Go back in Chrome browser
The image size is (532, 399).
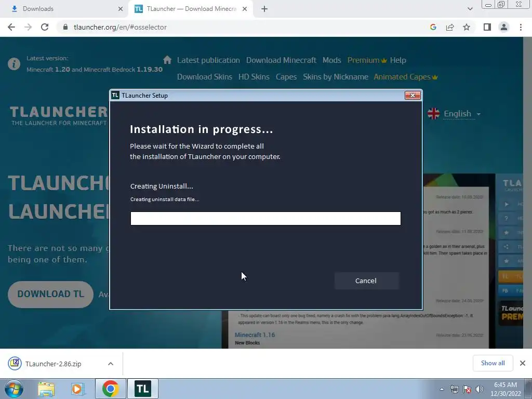point(11,27)
